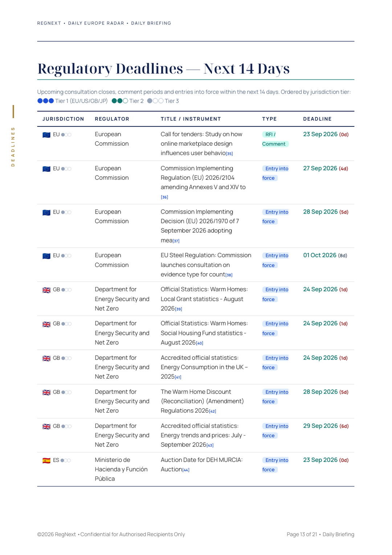Image resolution: width=392 pixels, height=555 pixels.
Task: Open footnote reference [38]
Action: (229, 275)
